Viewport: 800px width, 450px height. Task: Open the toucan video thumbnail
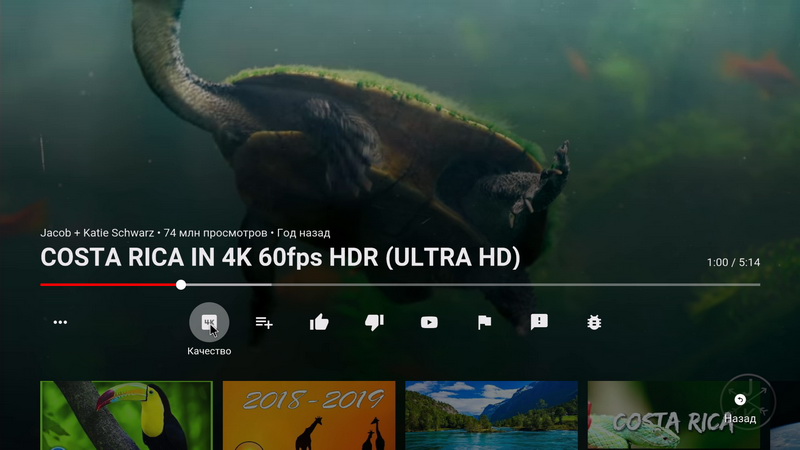click(126, 415)
